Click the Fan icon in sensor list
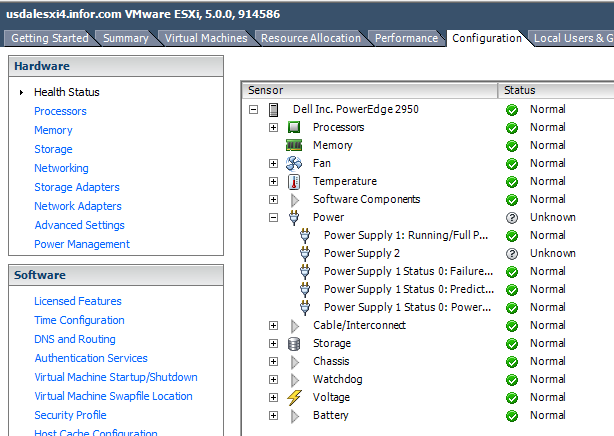Viewport: 614px width, 436px height. point(294,163)
